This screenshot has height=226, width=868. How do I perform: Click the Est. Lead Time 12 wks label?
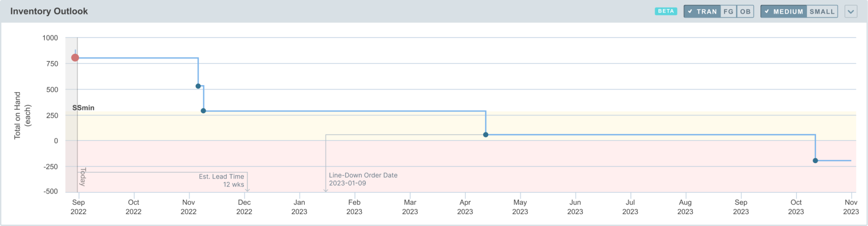(x=222, y=180)
